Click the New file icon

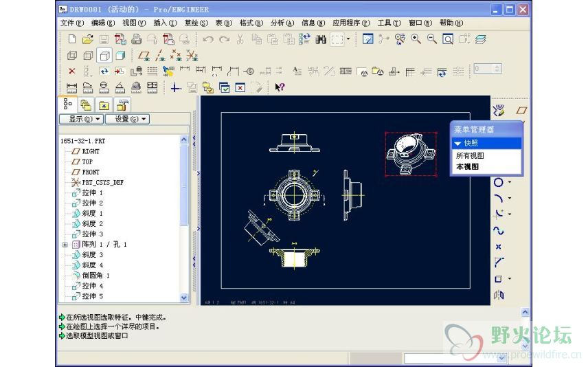pyautogui.click(x=72, y=39)
